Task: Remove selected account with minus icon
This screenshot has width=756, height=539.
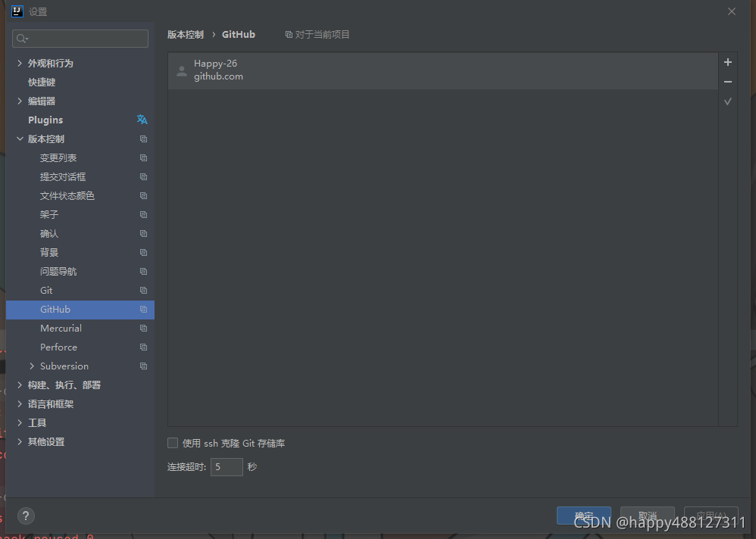Action: (x=727, y=82)
